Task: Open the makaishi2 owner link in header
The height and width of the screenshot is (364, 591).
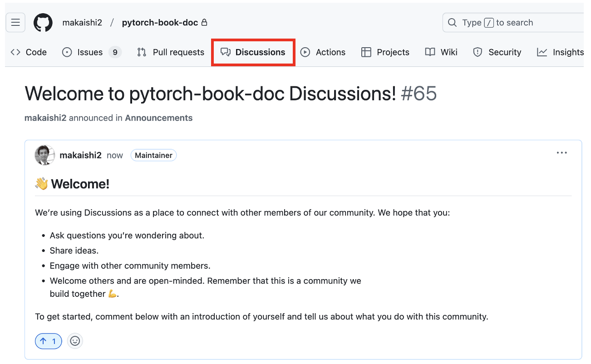Action: coord(82,22)
